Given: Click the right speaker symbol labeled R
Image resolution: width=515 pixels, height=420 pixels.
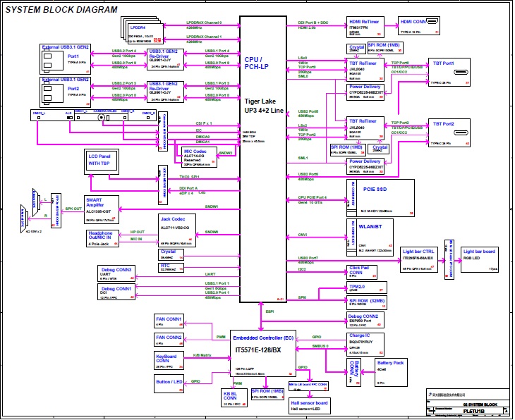Looking at the screenshot, I should pos(24,219).
